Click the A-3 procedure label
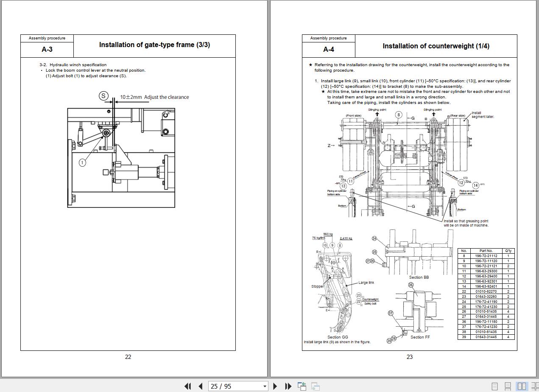 47,49
